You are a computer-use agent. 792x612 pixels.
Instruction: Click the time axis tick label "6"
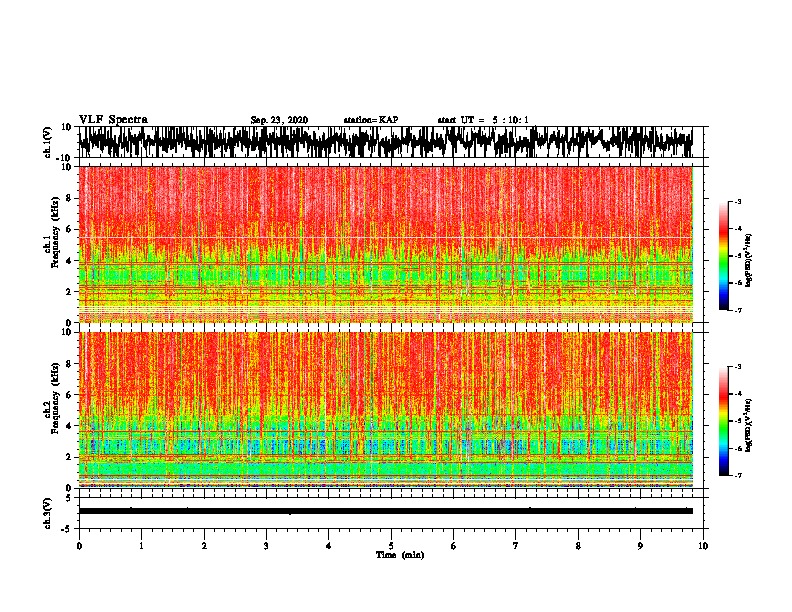[453, 546]
